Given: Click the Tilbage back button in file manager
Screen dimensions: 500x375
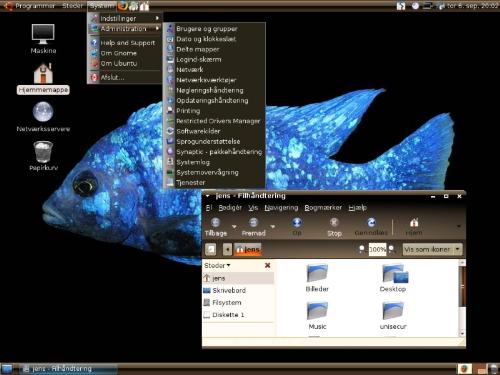Looking at the screenshot, I should (x=216, y=227).
